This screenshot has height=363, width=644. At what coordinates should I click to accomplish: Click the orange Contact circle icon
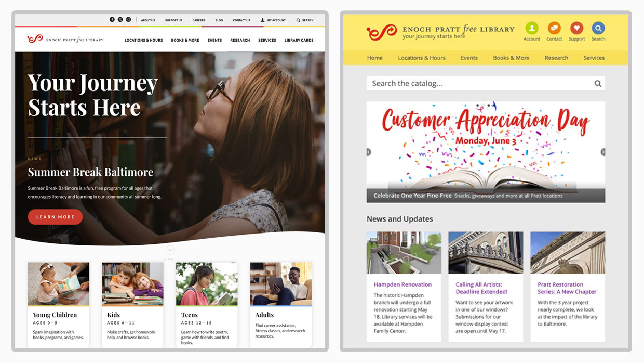tap(554, 28)
